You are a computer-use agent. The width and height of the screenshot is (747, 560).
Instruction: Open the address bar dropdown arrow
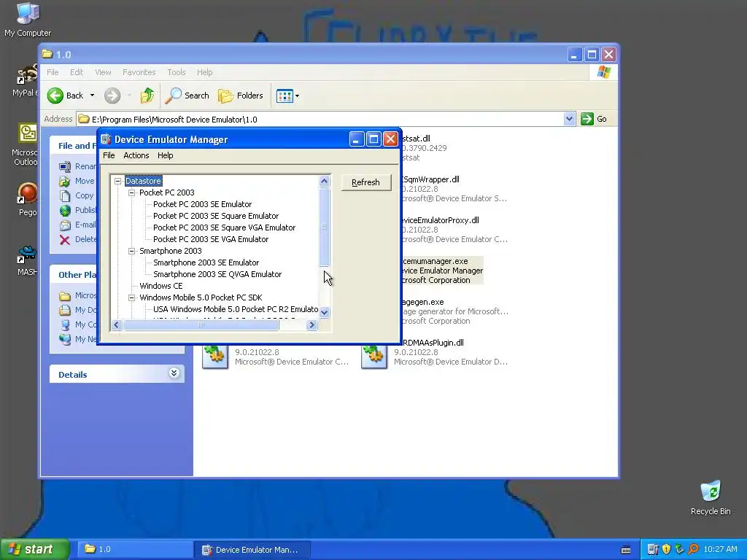pyautogui.click(x=569, y=119)
